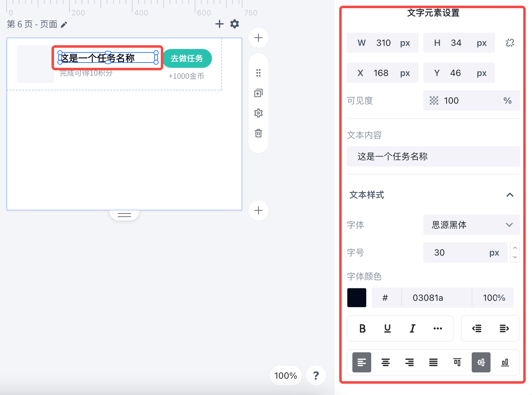Collapse the 文本样式 section
Viewport: 532px width, 395px height.
pyautogui.click(x=510, y=195)
